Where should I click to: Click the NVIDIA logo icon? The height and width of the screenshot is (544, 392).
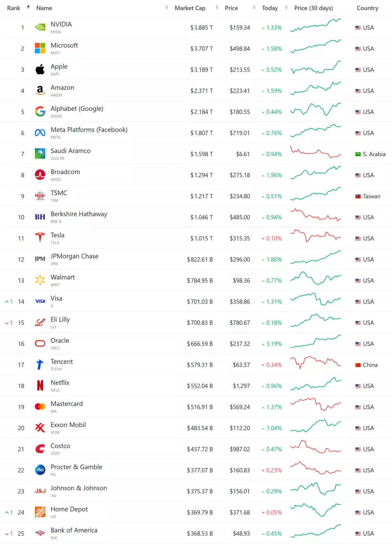(40, 27)
